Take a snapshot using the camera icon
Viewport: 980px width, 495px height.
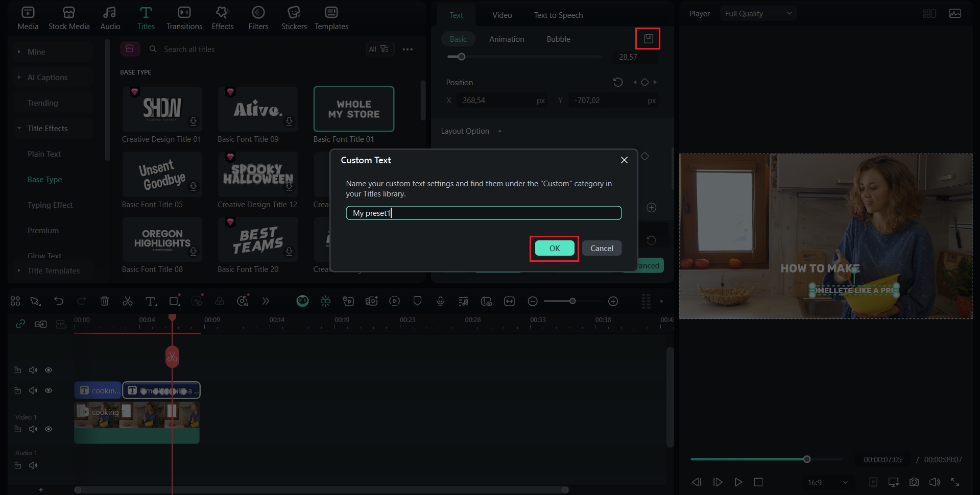pyautogui.click(x=914, y=481)
